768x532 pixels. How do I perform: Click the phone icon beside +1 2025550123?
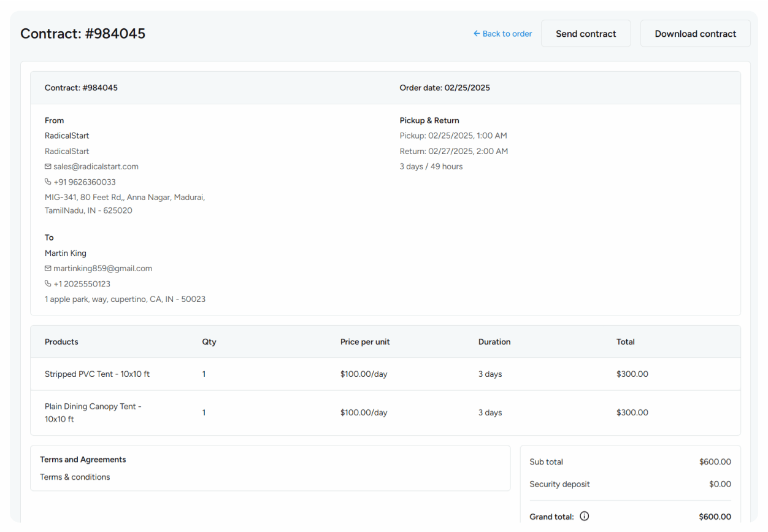pyautogui.click(x=48, y=283)
